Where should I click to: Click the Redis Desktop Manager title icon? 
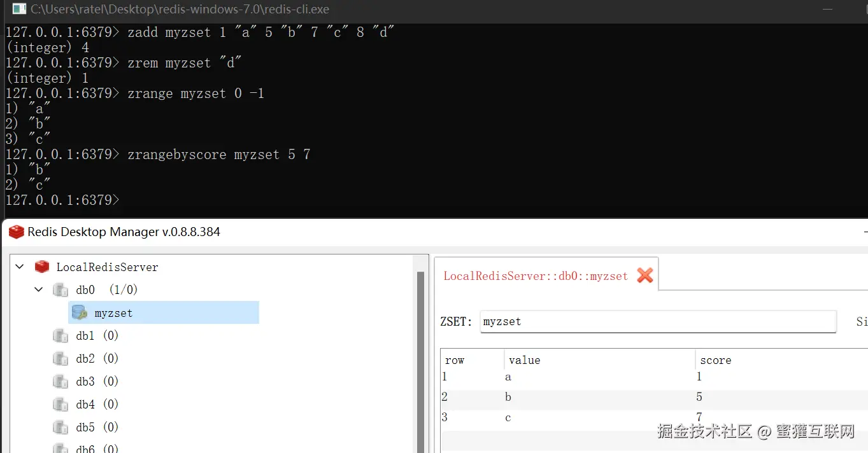16,232
